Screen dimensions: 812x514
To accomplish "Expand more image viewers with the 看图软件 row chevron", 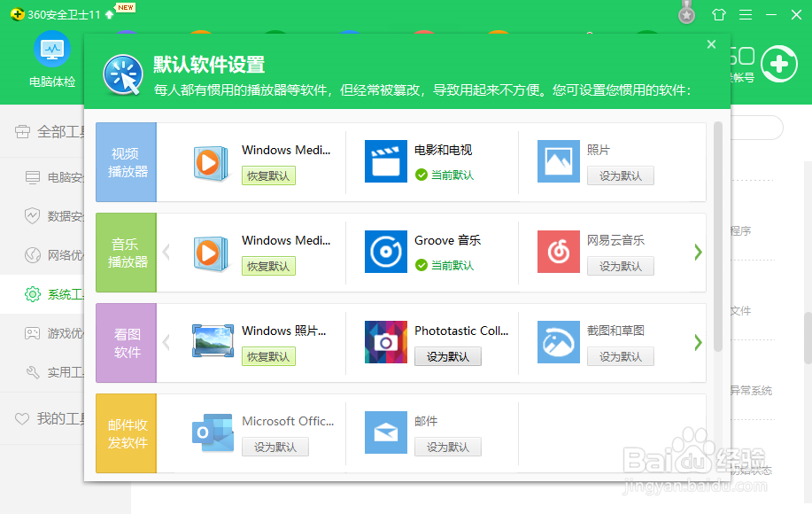I will click(x=697, y=342).
